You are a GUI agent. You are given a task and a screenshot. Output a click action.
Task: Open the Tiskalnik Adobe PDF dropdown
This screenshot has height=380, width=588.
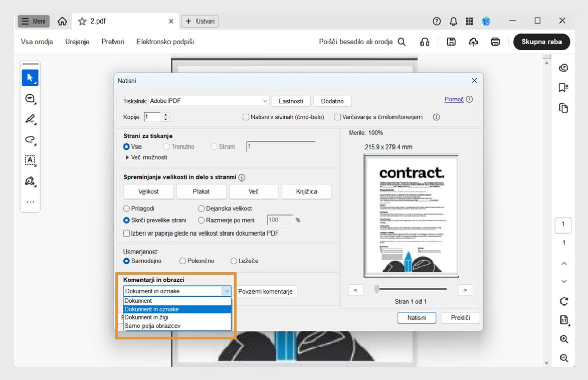point(209,101)
